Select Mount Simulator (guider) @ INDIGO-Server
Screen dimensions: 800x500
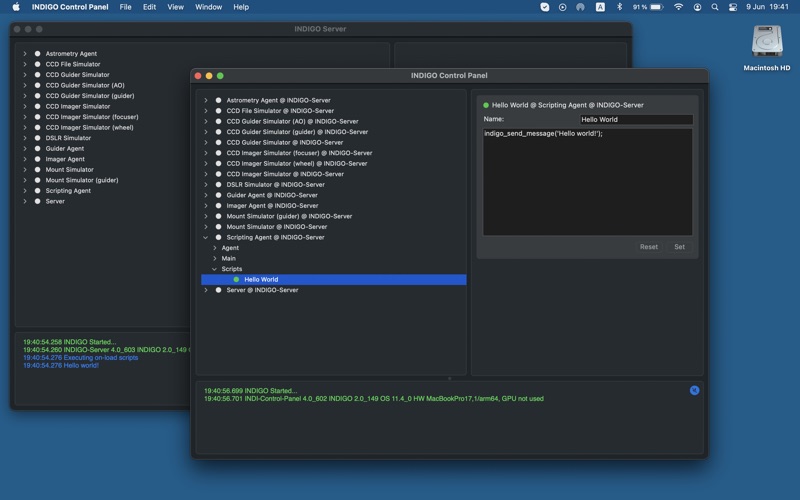289,216
